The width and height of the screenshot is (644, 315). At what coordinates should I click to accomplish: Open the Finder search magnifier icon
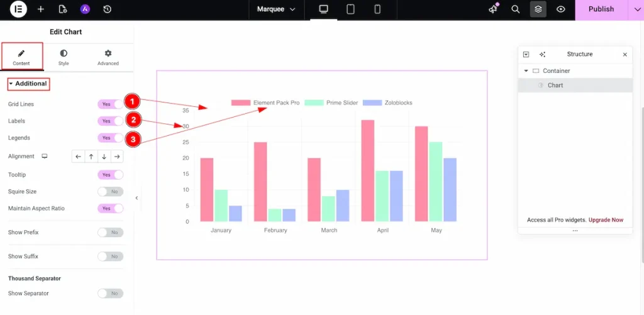click(515, 9)
